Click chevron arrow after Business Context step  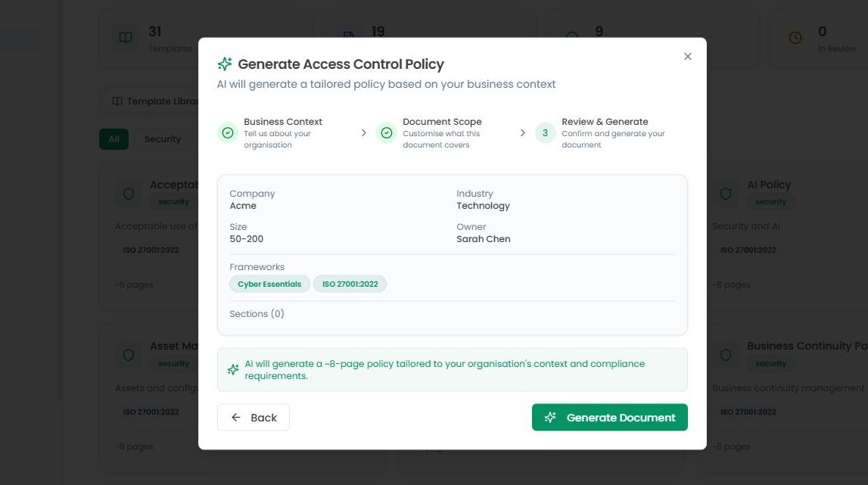point(364,133)
